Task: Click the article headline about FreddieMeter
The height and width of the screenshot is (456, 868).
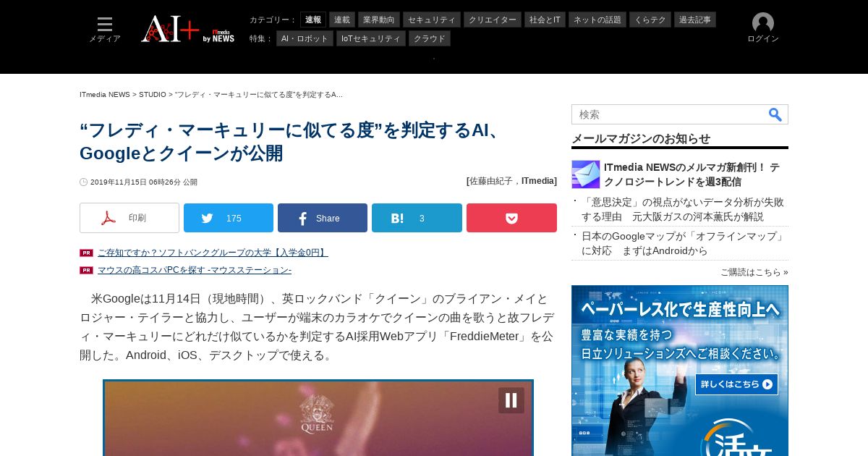Action: 291,142
